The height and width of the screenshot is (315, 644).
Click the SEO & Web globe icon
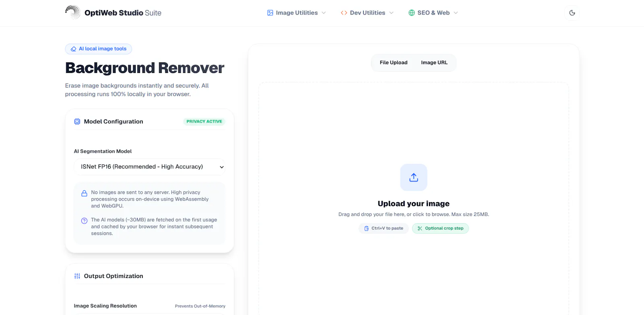(x=411, y=13)
